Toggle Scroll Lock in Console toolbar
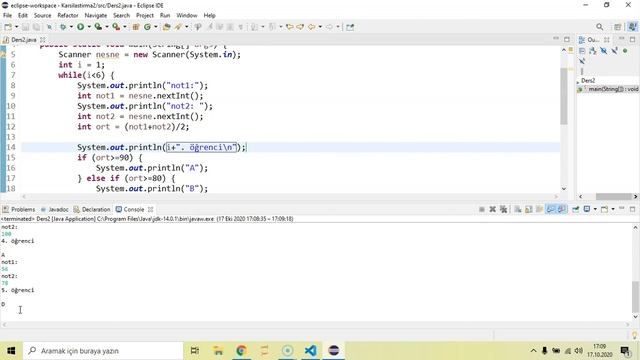Viewport: 640px width, 360px height. point(529,209)
